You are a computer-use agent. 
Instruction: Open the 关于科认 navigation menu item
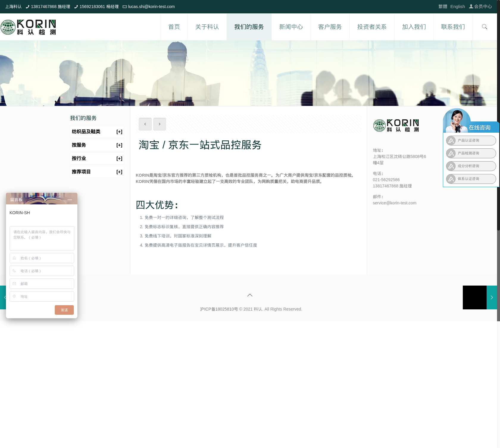(x=207, y=27)
